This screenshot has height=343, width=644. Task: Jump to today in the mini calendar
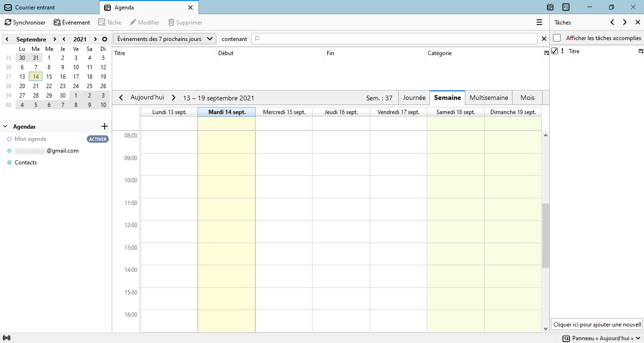click(104, 40)
